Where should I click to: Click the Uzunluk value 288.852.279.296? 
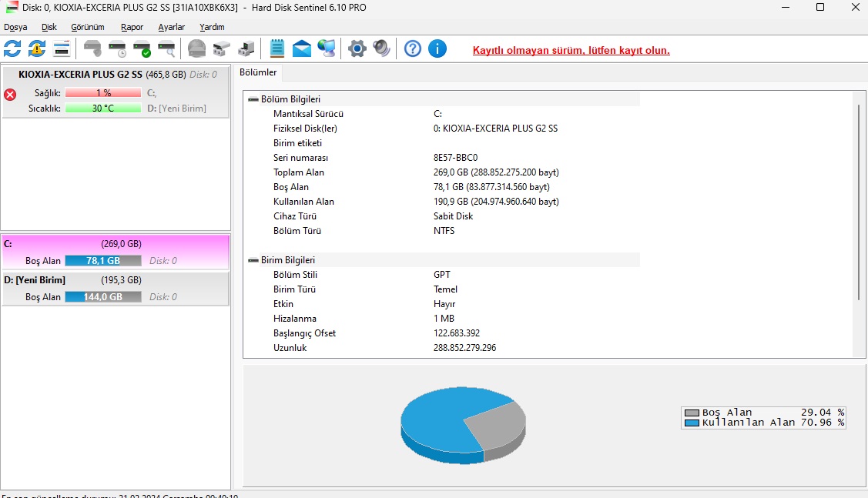(465, 348)
